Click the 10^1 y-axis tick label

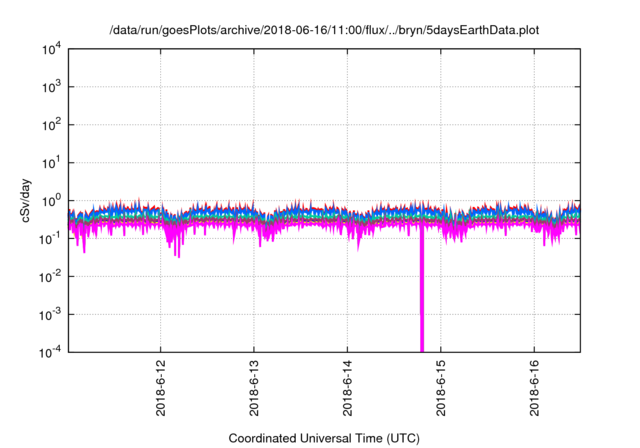click(51, 163)
